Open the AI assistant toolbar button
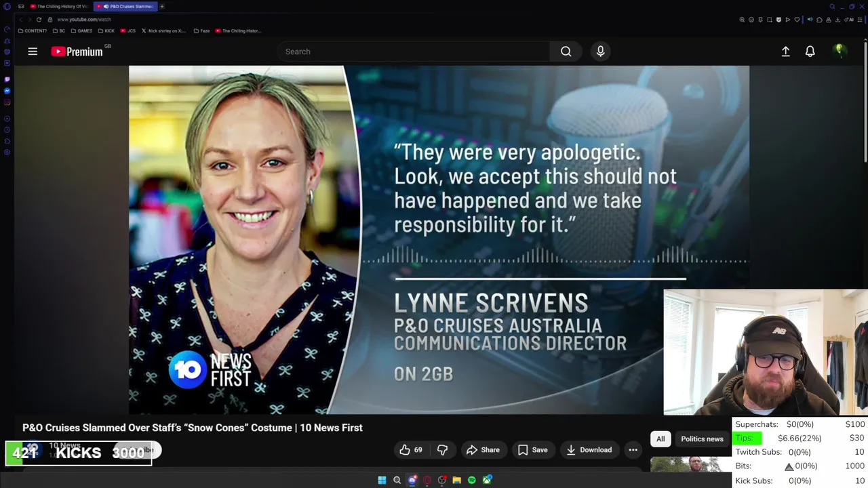This screenshot has width=868, height=488. (x=849, y=20)
